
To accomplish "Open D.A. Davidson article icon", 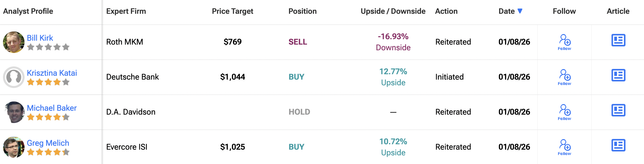I will coord(618,110).
